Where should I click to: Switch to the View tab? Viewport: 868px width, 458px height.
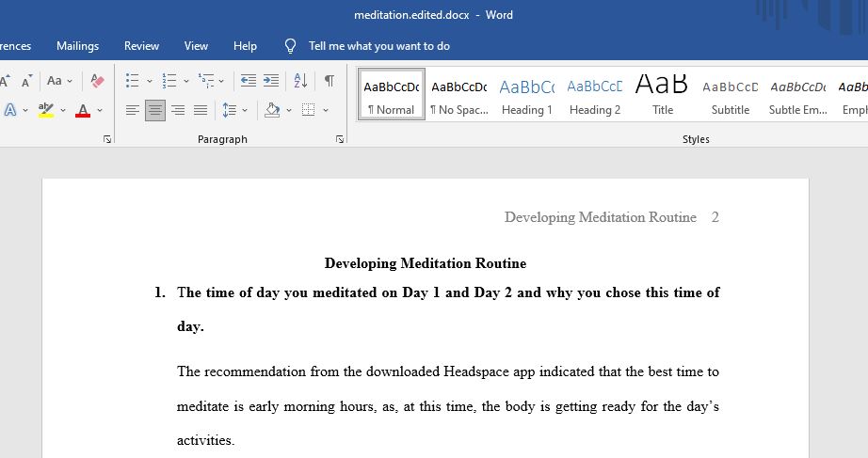pyautogui.click(x=196, y=46)
